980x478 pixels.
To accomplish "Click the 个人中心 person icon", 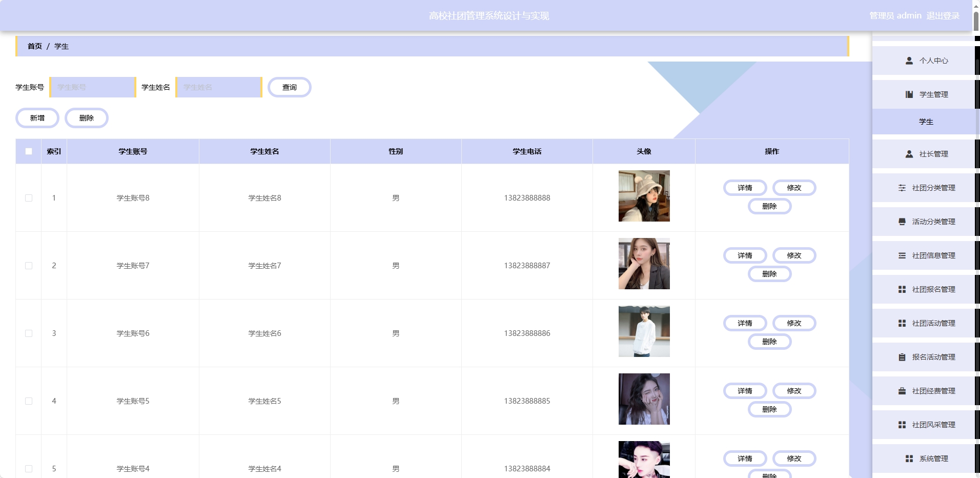I will (909, 61).
